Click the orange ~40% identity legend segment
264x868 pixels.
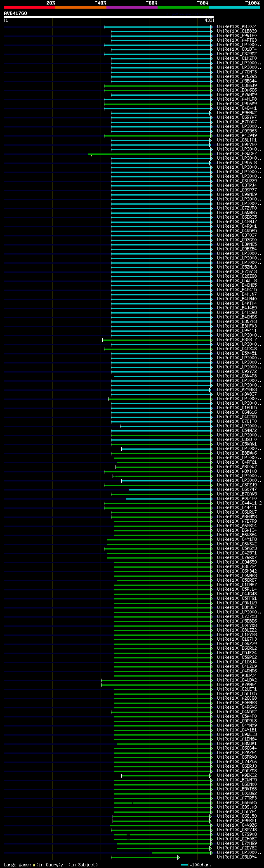click(80, 7)
